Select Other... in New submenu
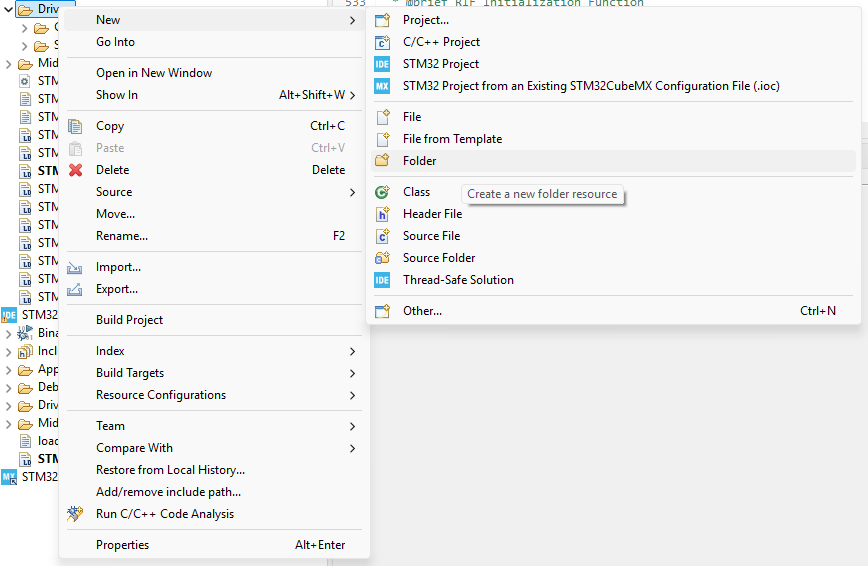The width and height of the screenshot is (868, 566). coord(613,311)
